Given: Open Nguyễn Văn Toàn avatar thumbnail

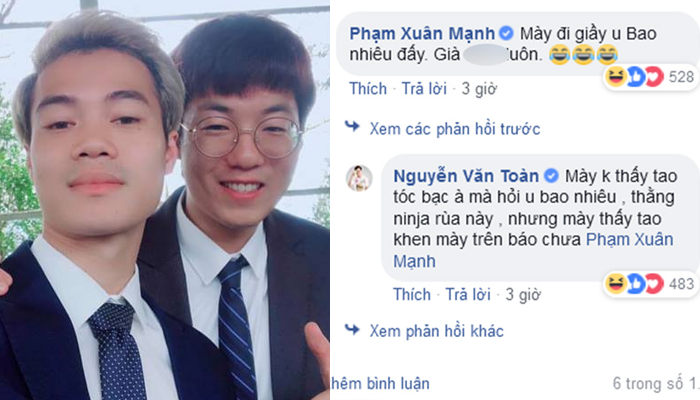Looking at the screenshot, I should (x=359, y=178).
